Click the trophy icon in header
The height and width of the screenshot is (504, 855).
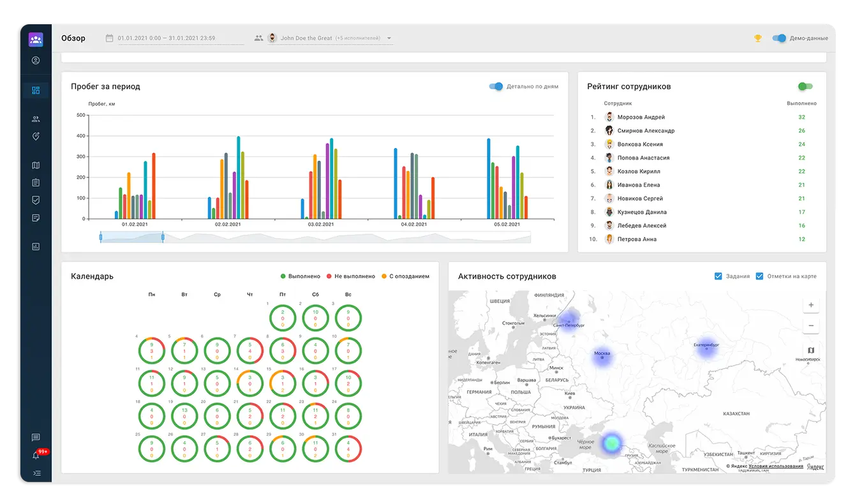coord(758,38)
